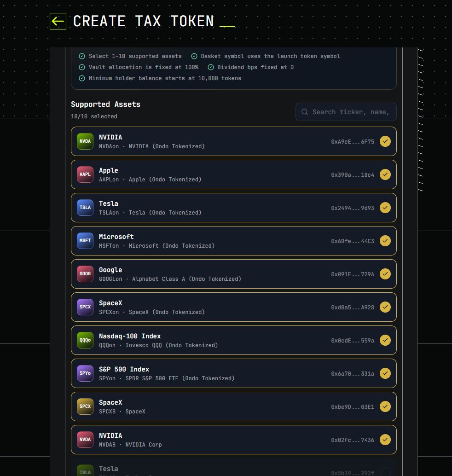This screenshot has width=452, height=476.
Task: Click address 0x02Fc...7436
Action: click(x=353, y=440)
